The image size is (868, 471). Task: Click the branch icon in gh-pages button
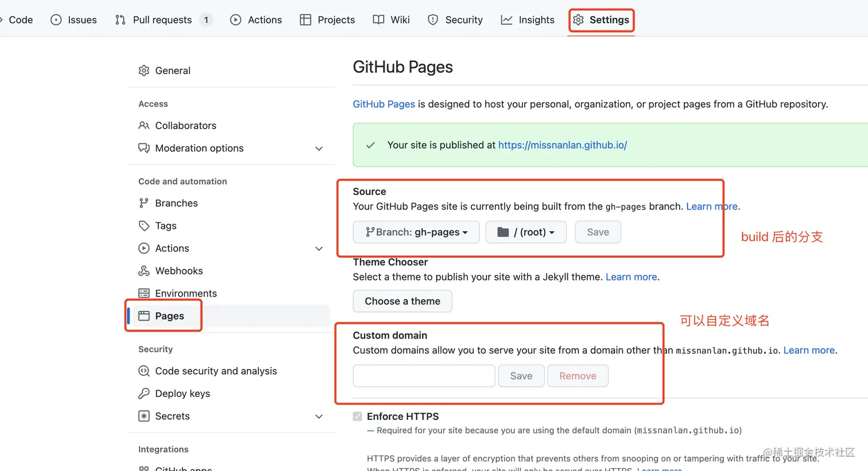click(x=370, y=232)
